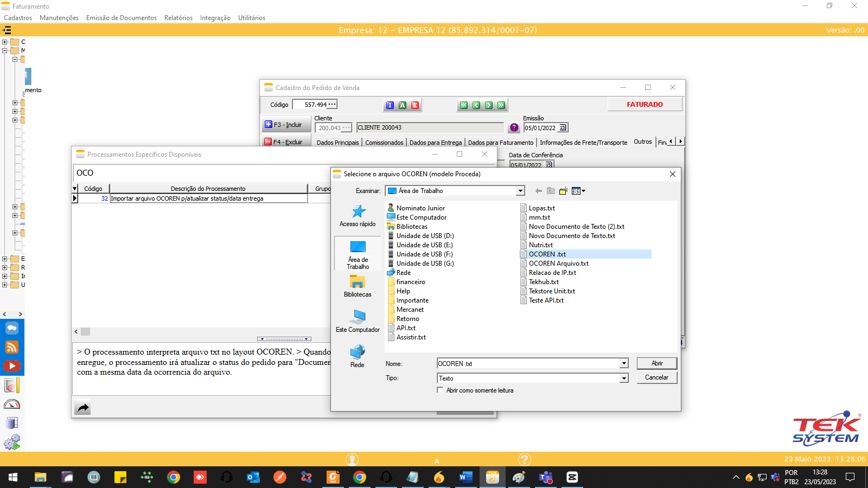Go to previous record green arrow
The width and height of the screenshot is (868, 488).
coord(476,105)
